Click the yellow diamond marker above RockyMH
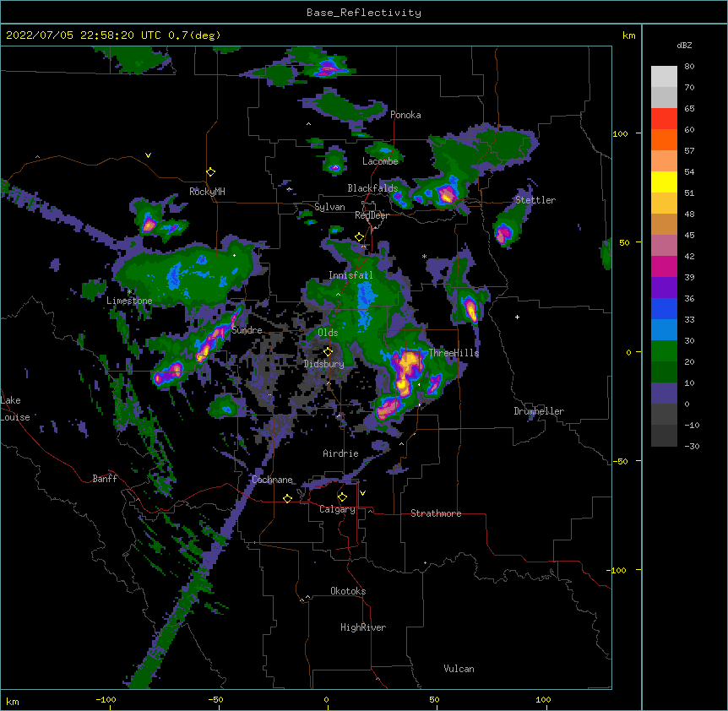 210,172
